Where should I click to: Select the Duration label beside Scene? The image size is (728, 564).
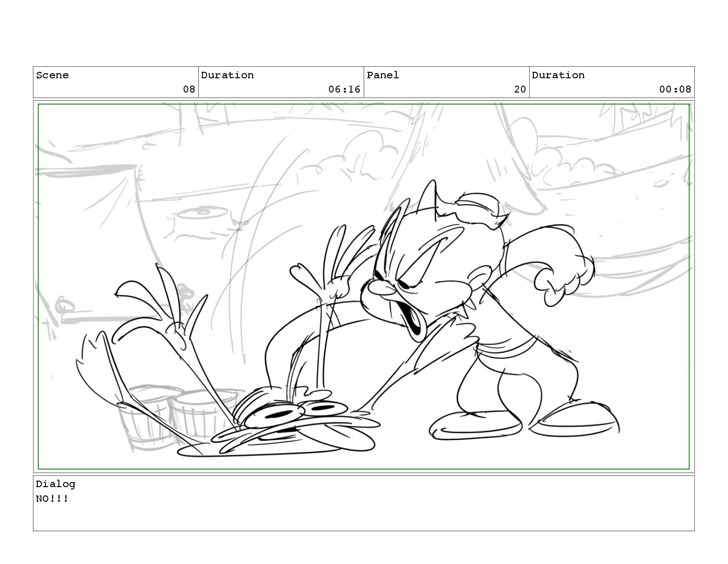[x=227, y=75]
